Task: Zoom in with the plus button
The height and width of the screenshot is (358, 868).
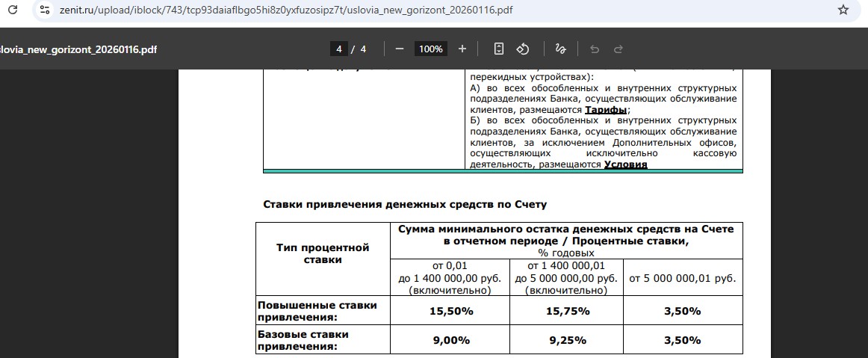Action: (x=462, y=49)
